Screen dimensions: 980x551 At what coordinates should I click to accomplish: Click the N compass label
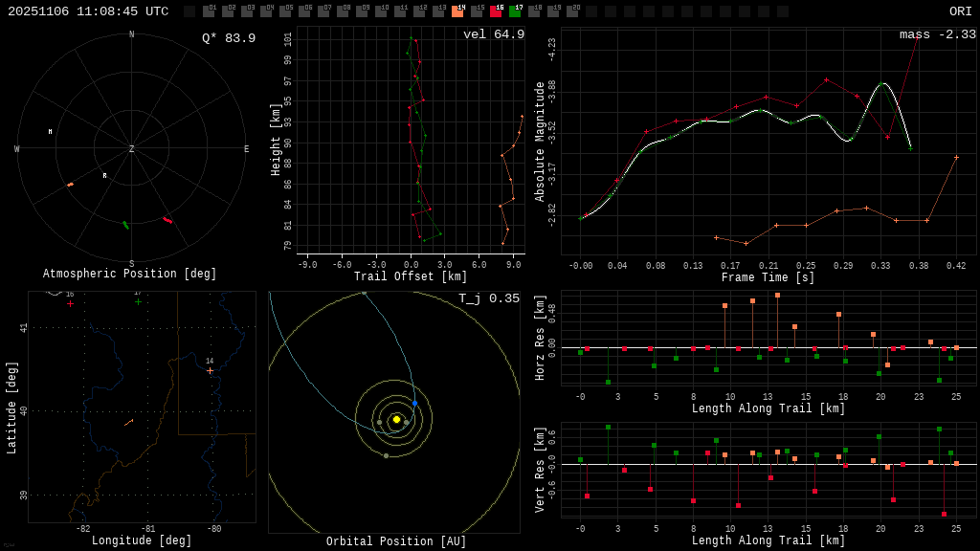tap(131, 34)
